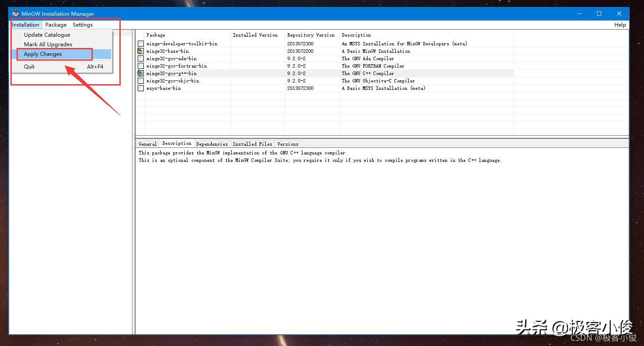Click repository version of mingw32-gcc-ada-bin
This screenshot has width=644, height=346.
point(296,58)
